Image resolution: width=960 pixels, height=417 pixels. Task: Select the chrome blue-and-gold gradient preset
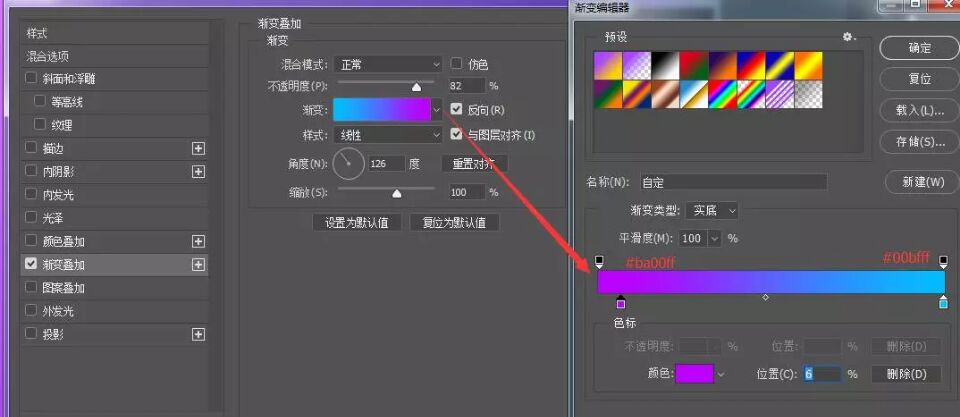coord(694,94)
